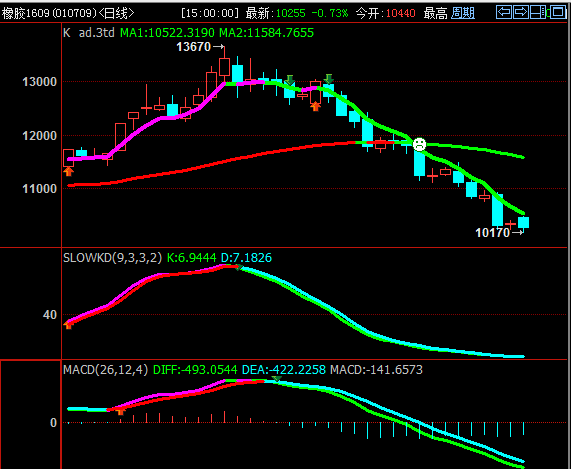Click the left arrow navigation icon
The height and width of the screenshot is (469, 571).
click(x=504, y=12)
